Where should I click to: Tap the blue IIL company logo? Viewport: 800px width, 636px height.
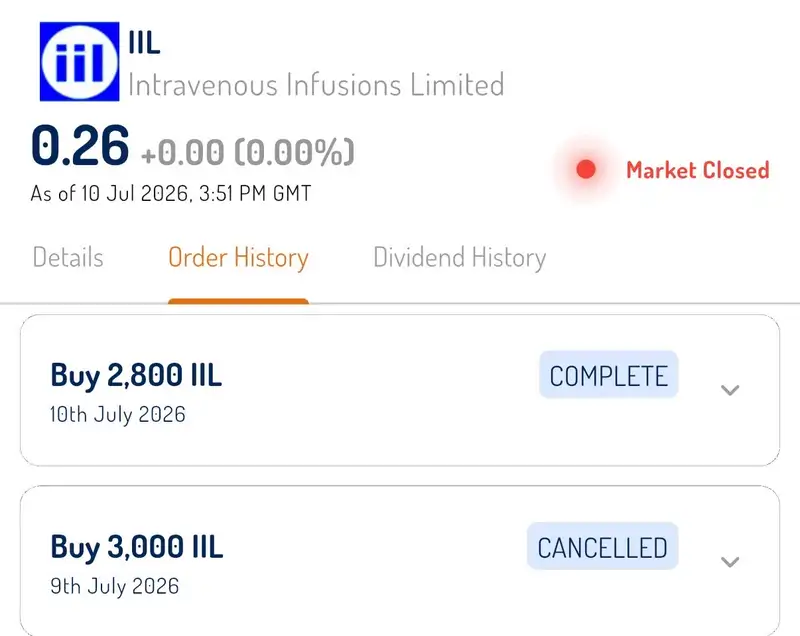tap(80, 61)
